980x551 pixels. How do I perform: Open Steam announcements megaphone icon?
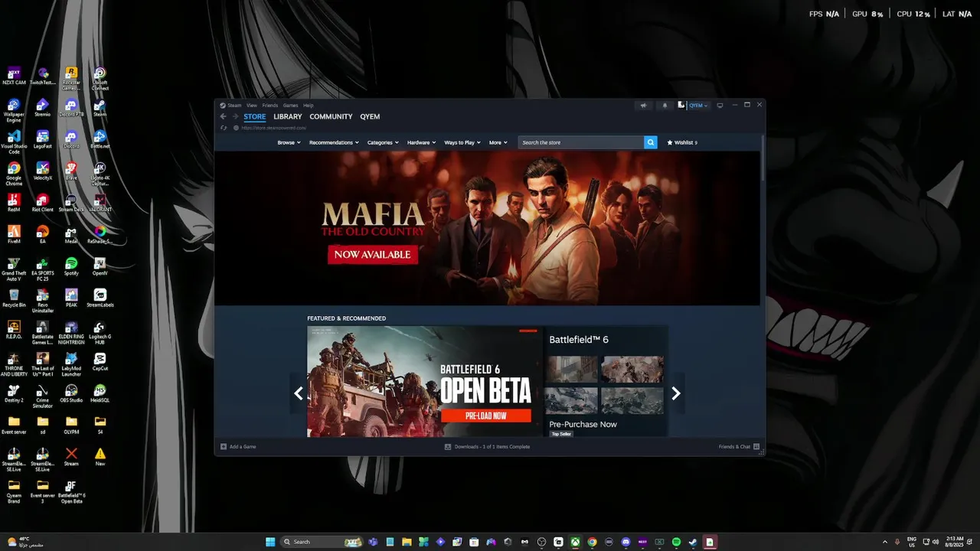click(x=643, y=106)
